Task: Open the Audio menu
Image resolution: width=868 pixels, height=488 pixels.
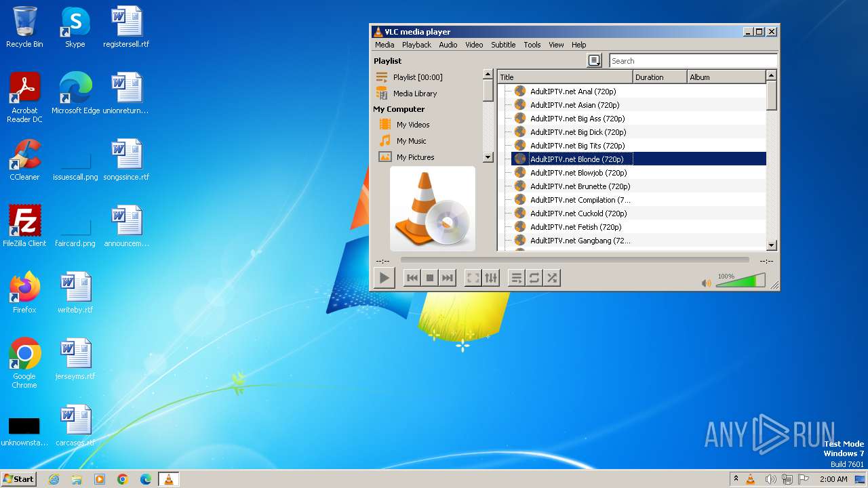Action: coord(448,45)
